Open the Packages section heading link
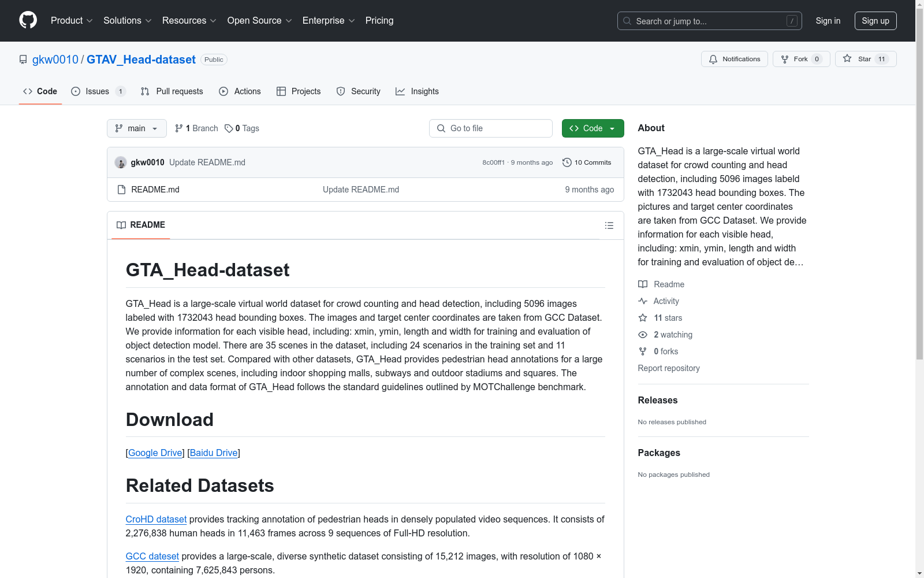This screenshot has width=924, height=578. (659, 453)
